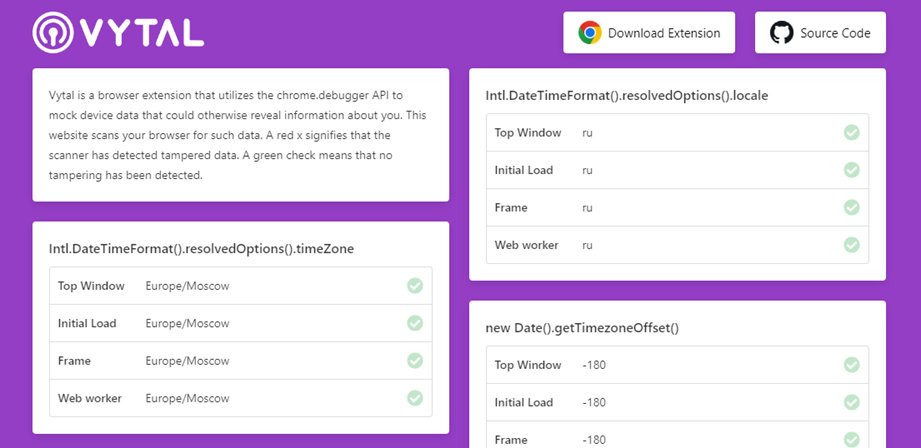The image size is (921, 448).
Task: Click green check for locale Top Window
Action: pos(852,133)
